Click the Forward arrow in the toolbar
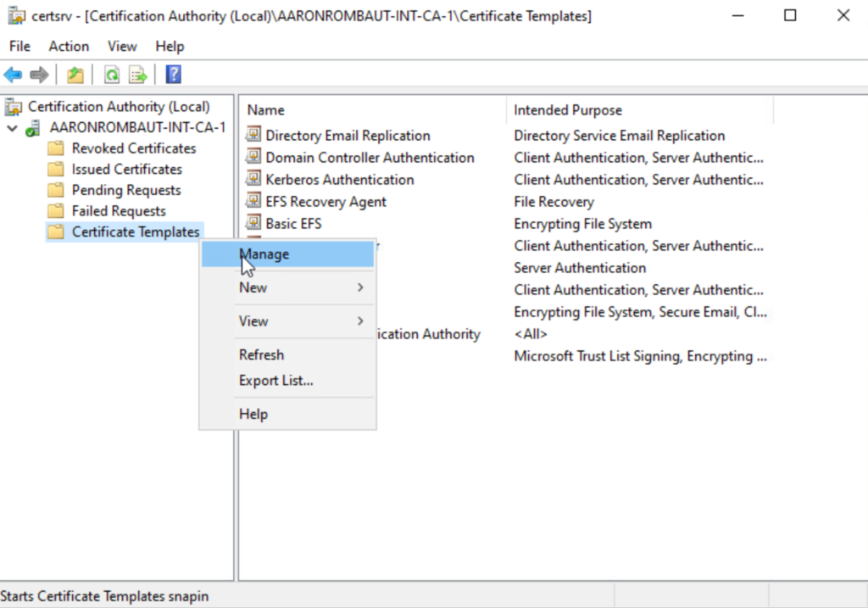 point(39,75)
